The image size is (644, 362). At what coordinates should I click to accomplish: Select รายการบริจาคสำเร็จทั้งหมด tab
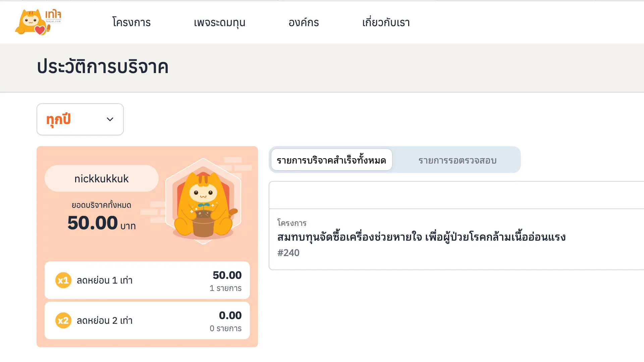[x=331, y=160]
